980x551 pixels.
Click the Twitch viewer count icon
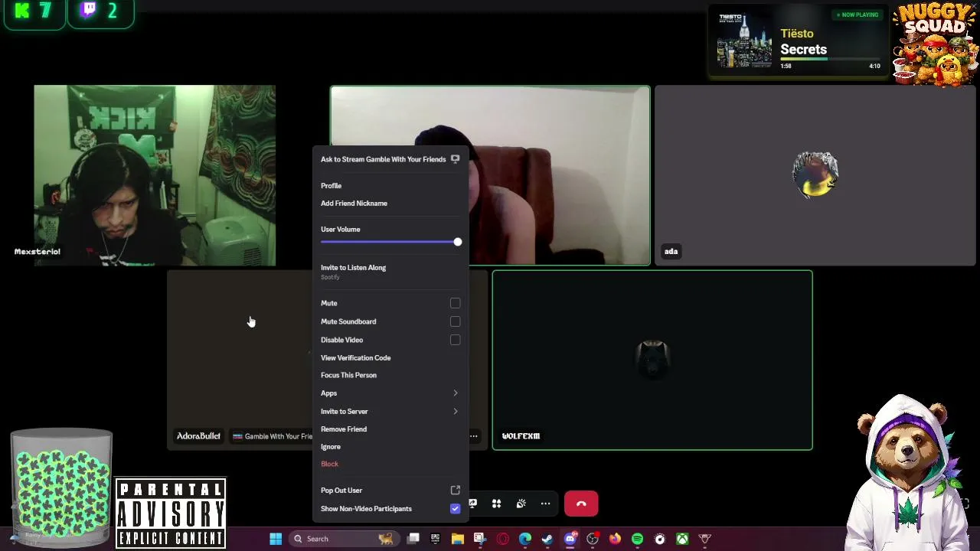[89, 11]
